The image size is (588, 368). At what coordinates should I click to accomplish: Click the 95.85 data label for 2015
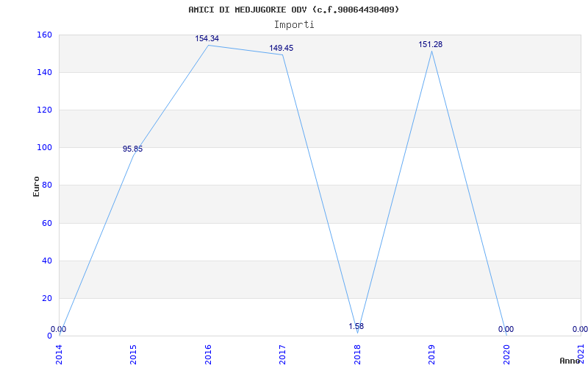tap(133, 149)
